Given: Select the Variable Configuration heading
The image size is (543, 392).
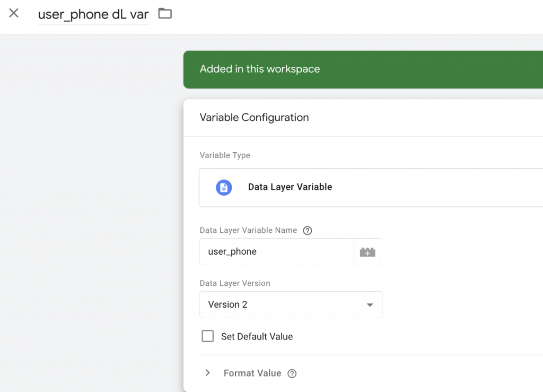Looking at the screenshot, I should (254, 117).
